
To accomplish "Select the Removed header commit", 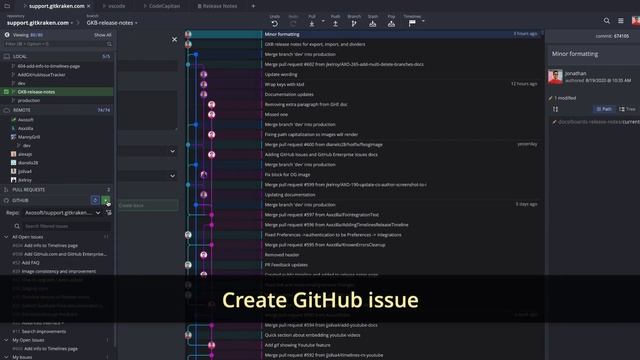I will coord(364,255).
